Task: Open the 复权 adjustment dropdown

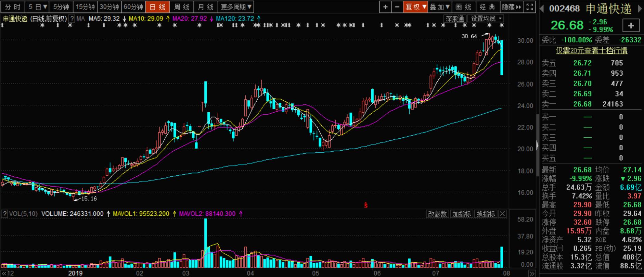Action: [x=415, y=7]
